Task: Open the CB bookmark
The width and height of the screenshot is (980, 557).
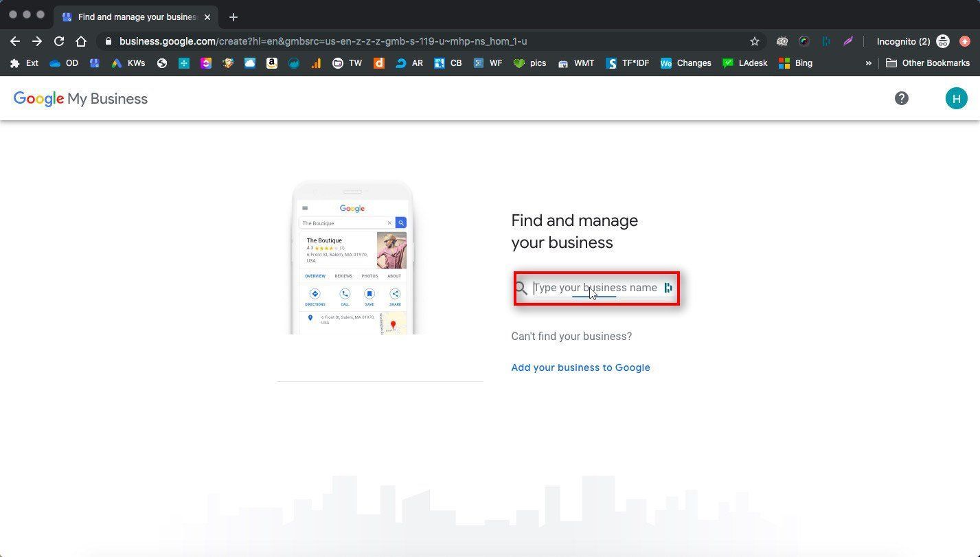Action: pos(448,63)
